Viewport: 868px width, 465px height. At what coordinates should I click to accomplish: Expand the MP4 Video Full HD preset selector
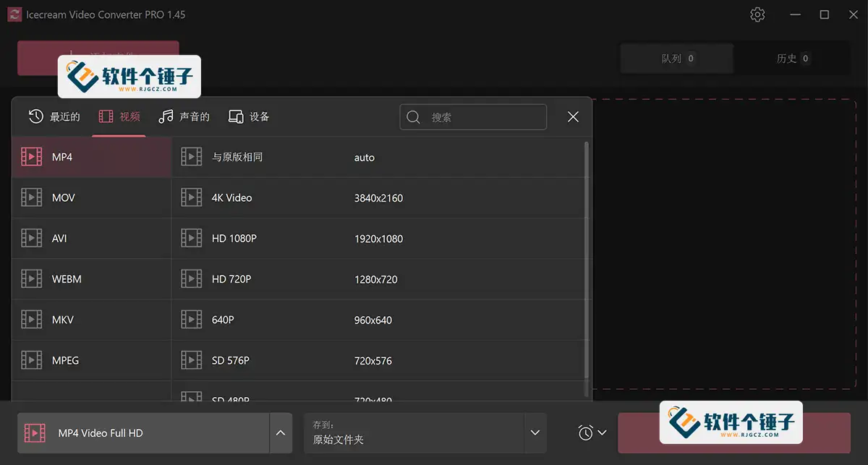281,432
